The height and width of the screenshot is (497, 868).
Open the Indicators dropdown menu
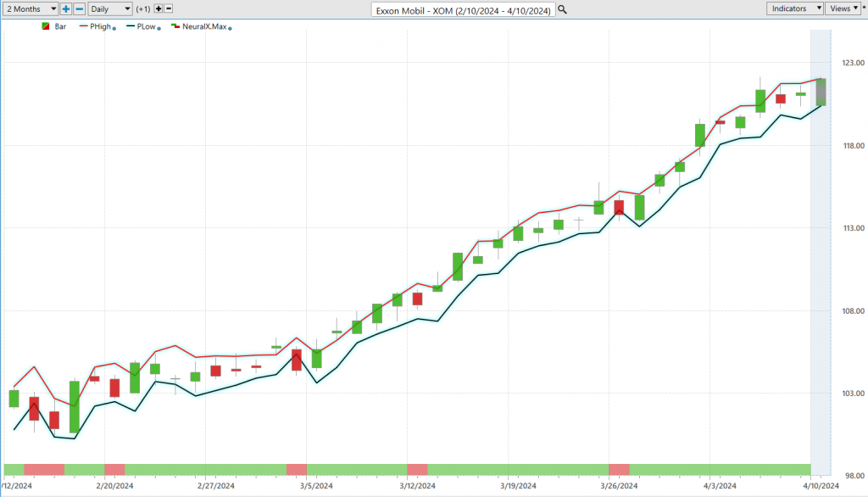(795, 8)
